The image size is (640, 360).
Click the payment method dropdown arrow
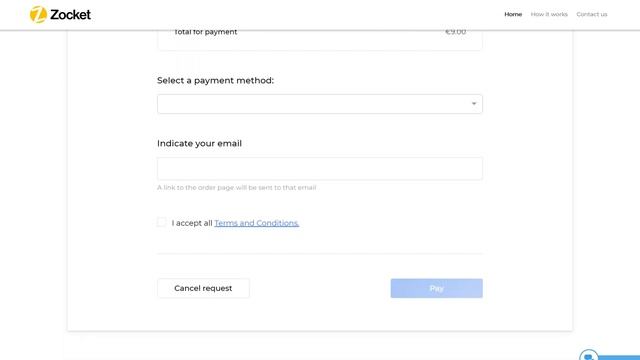click(474, 104)
